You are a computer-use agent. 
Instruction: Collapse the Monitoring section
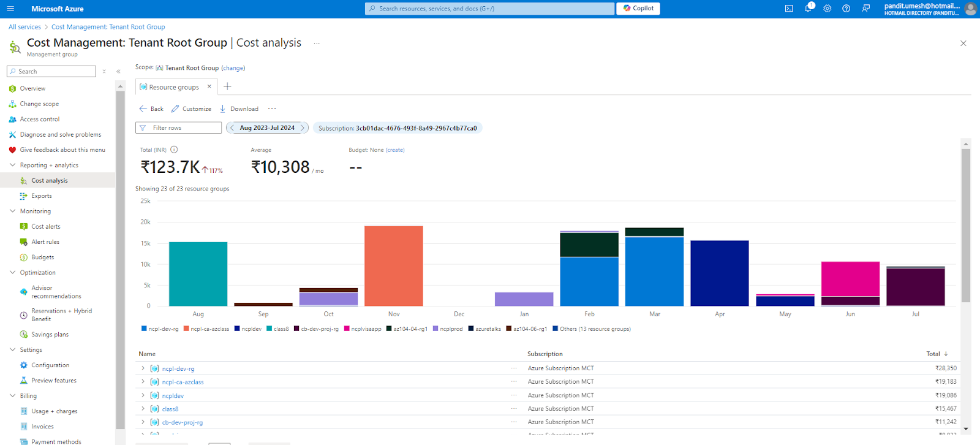coord(12,211)
